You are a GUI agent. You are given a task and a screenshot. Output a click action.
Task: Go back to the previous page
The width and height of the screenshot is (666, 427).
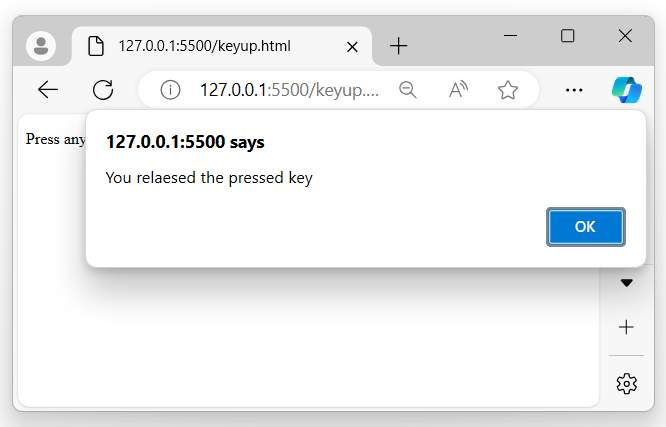[x=48, y=90]
